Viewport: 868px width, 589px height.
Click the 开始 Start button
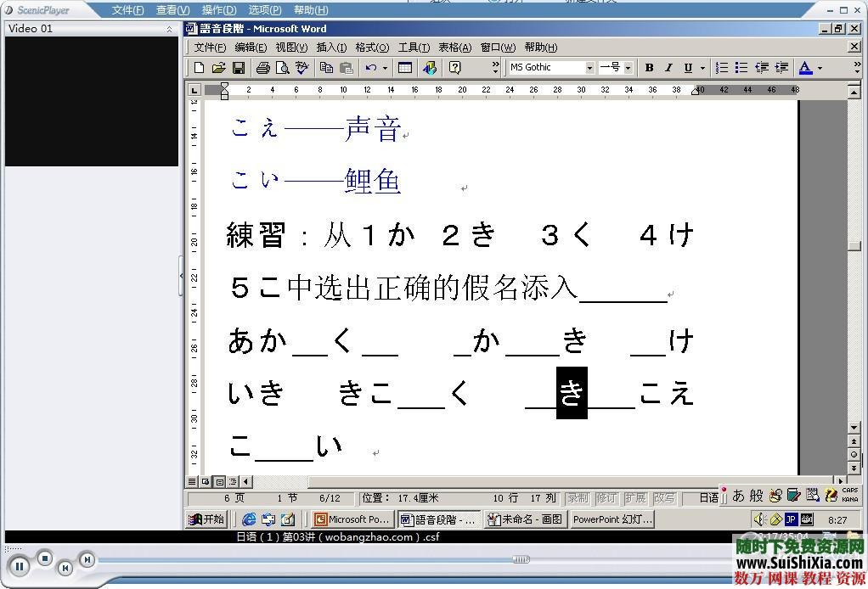206,519
